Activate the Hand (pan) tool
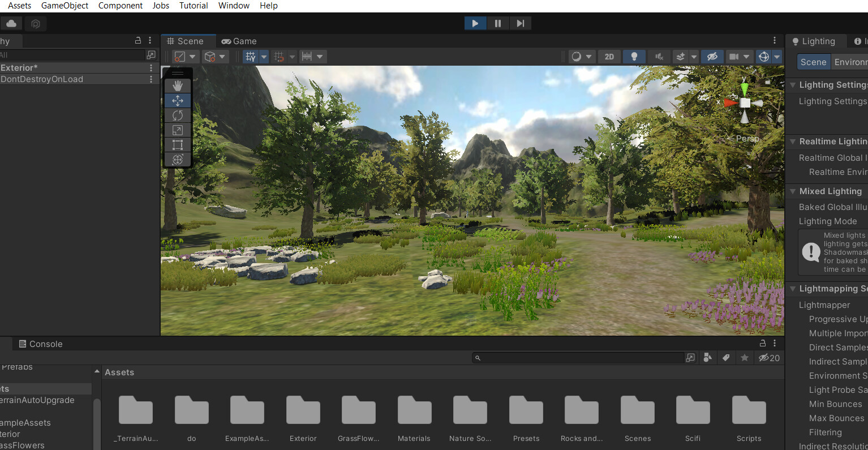The height and width of the screenshot is (450, 868). pyautogui.click(x=177, y=85)
